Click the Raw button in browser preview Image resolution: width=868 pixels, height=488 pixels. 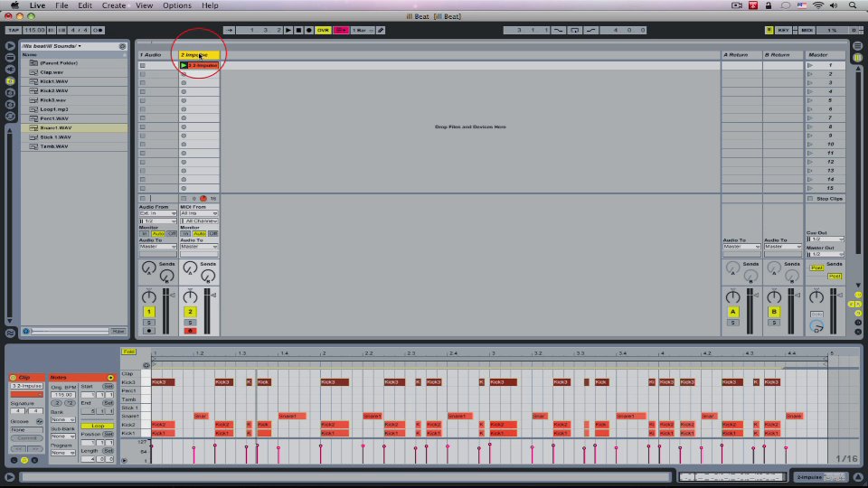pos(118,331)
